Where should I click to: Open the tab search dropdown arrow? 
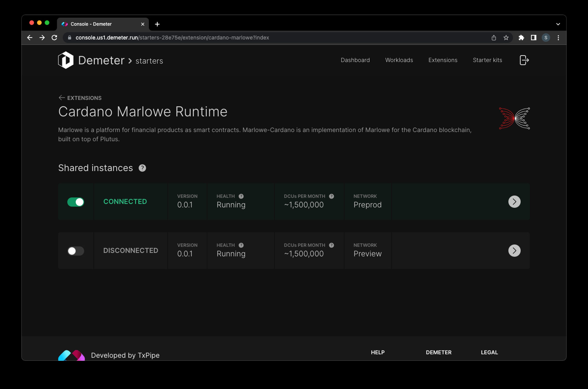coord(558,24)
